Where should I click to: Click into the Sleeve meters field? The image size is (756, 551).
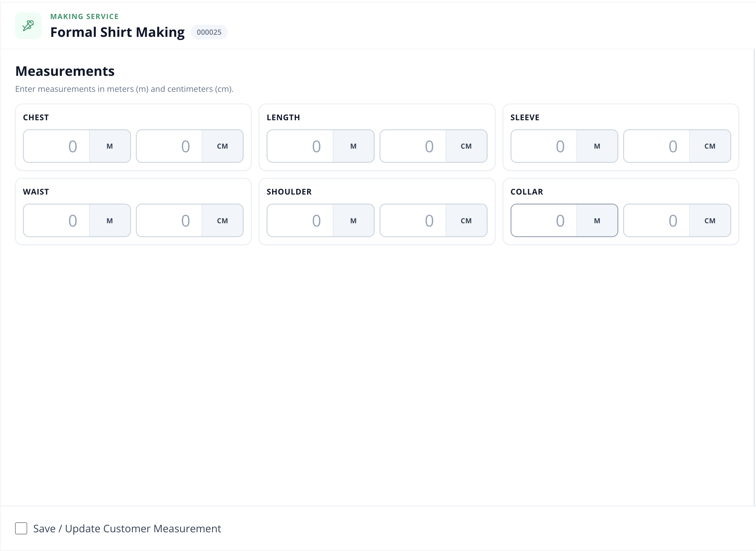(544, 146)
